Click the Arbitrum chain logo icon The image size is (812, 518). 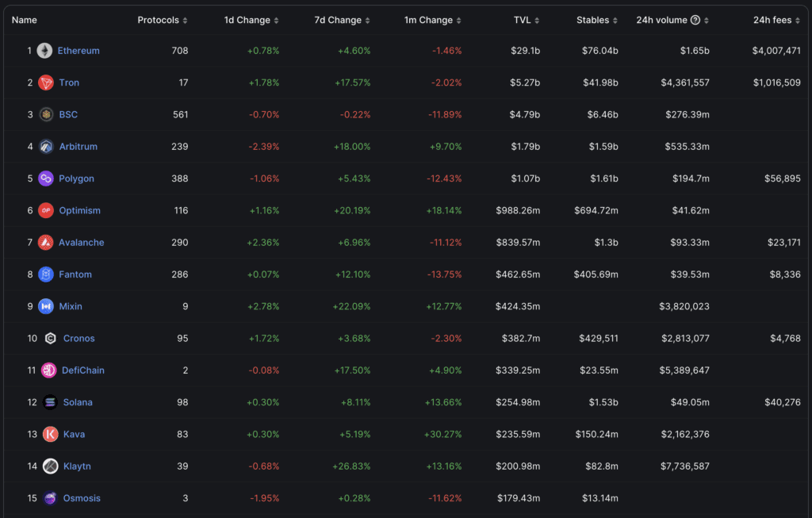coord(46,147)
